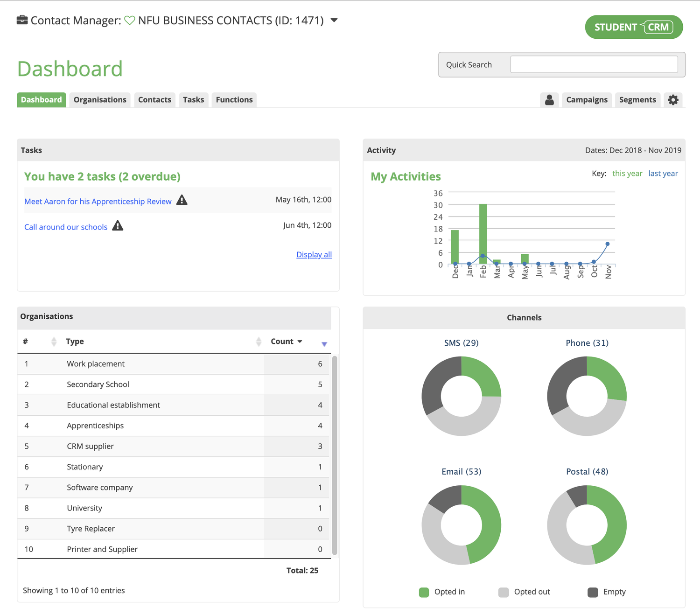The width and height of the screenshot is (700, 615).
Task: Switch to the Contacts tab
Action: (x=154, y=99)
